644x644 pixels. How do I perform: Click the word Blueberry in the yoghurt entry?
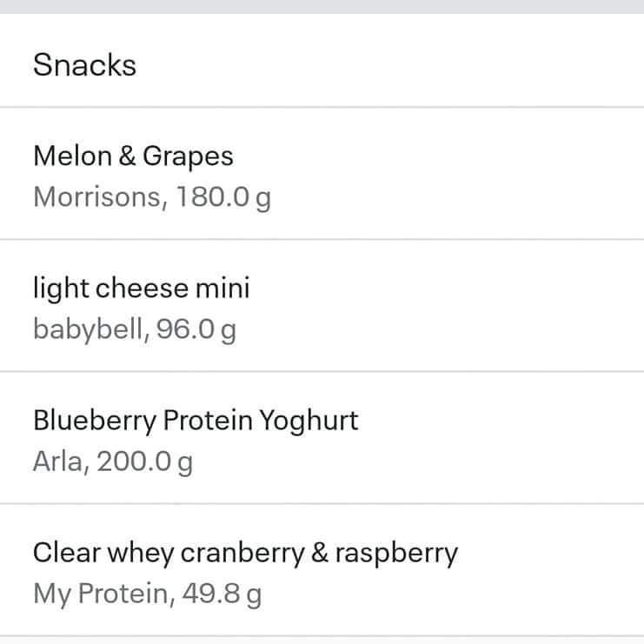(95, 421)
